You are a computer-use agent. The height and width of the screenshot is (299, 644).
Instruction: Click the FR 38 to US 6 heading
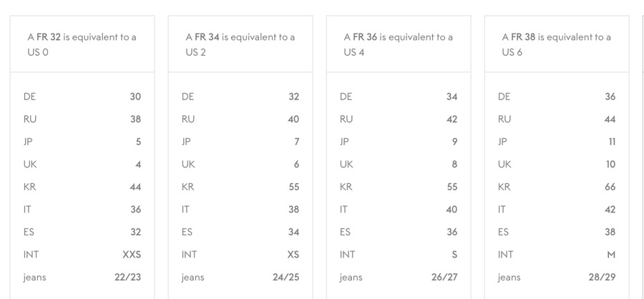(x=556, y=44)
